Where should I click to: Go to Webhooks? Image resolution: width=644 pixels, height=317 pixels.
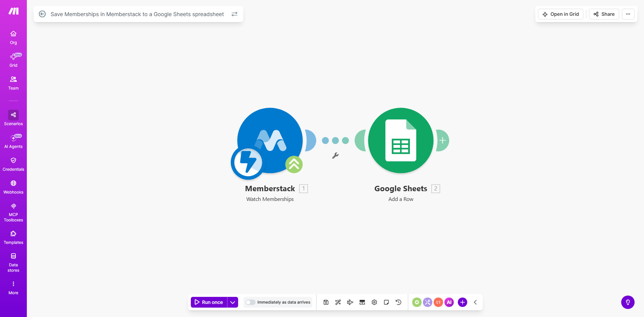pyautogui.click(x=13, y=187)
